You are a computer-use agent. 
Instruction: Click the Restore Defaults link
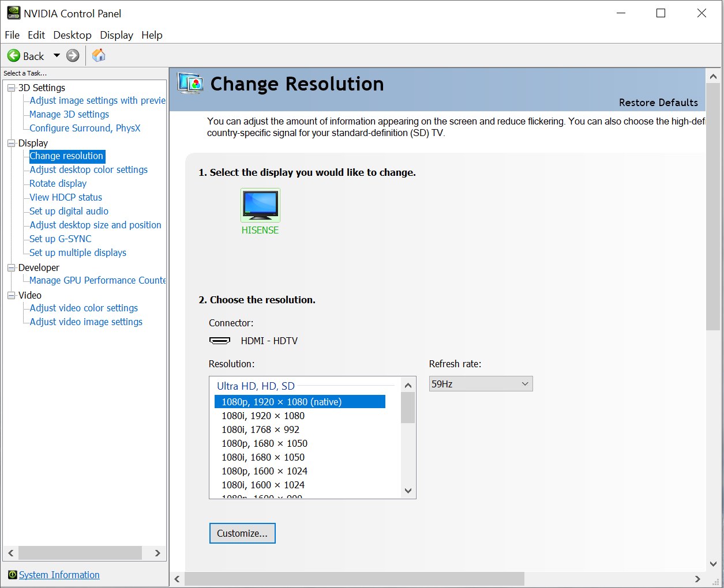point(658,102)
